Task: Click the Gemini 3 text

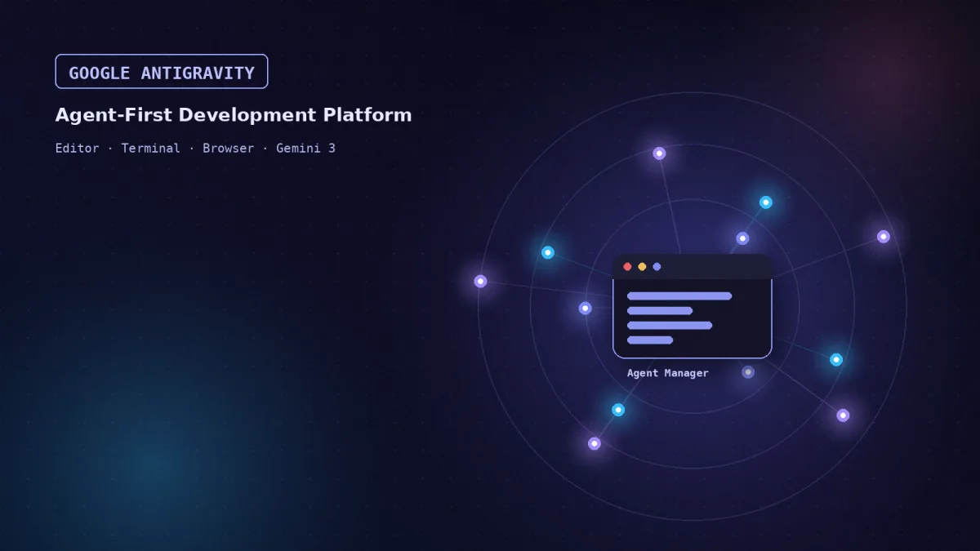Action: [x=305, y=148]
